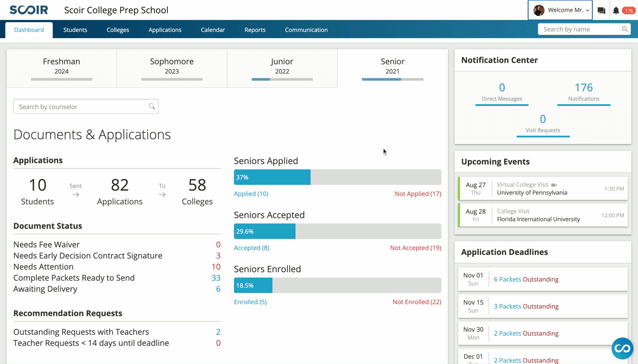The height and width of the screenshot is (364, 638).
Task: Select the Senior 2021 class tab
Action: [x=393, y=68]
